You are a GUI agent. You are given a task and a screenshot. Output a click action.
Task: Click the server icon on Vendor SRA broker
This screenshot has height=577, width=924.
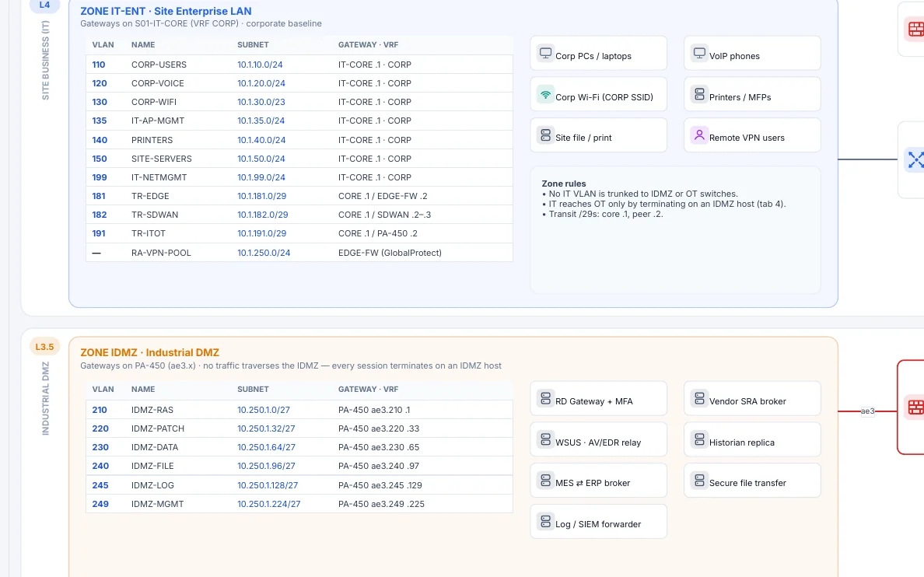pyautogui.click(x=699, y=398)
